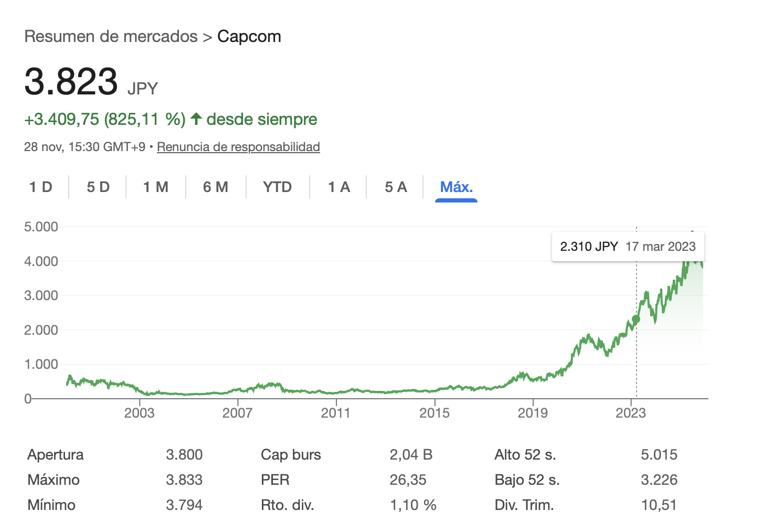The image size is (763, 532).
Task: Click the 2.310 JPY chart tooltip
Action: 628,247
